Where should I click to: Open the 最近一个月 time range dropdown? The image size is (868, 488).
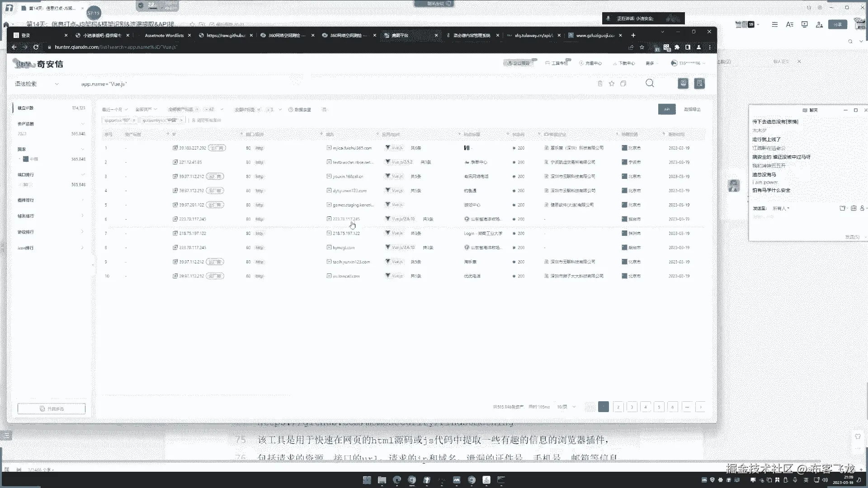coord(115,110)
